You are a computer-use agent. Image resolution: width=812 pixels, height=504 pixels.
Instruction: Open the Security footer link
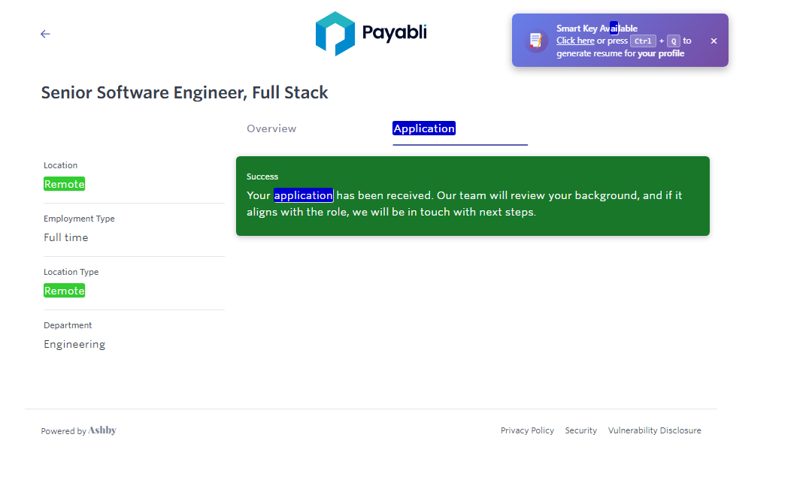tap(580, 430)
